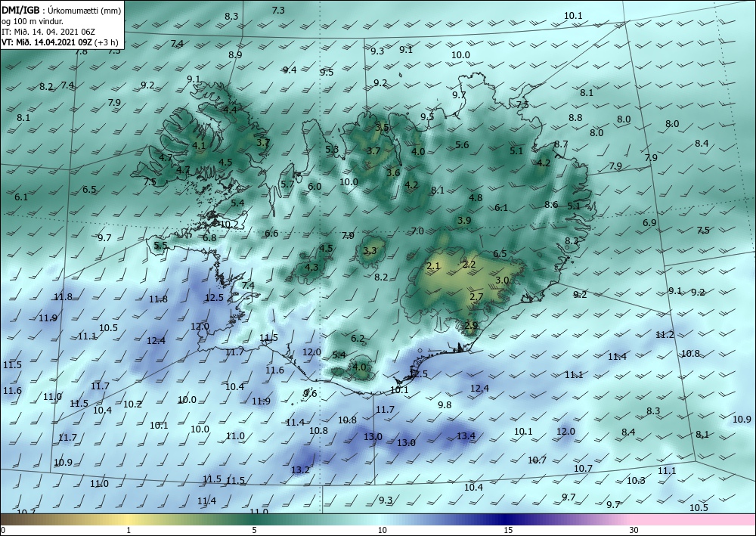Click the 7.0 value on the map
Image resolution: width=756 pixels, height=536 pixels.
417,231
